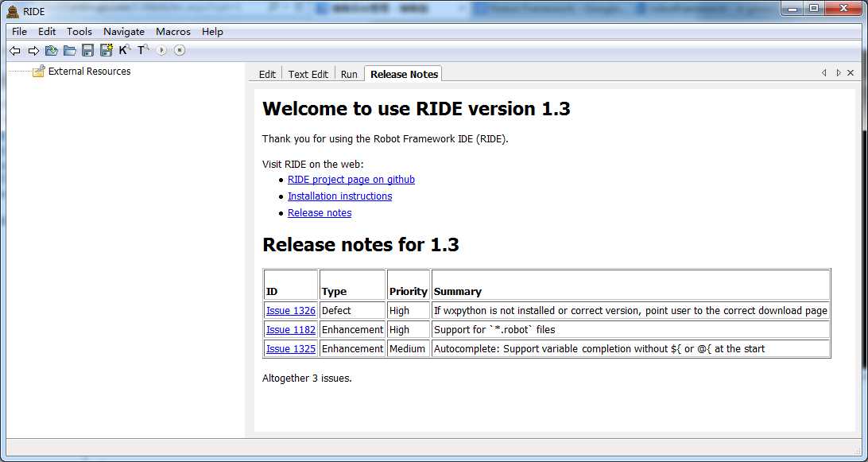
Task: Open the Edit menu
Action: pos(47,32)
